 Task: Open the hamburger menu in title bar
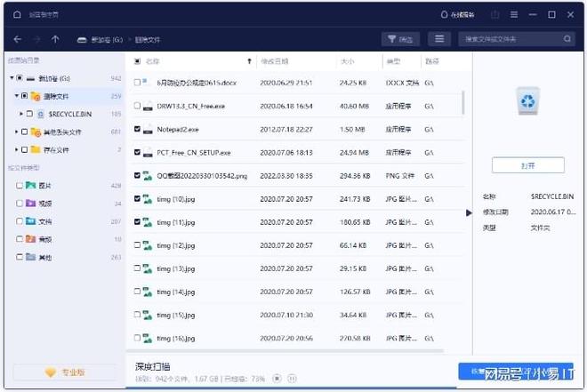[x=514, y=14]
